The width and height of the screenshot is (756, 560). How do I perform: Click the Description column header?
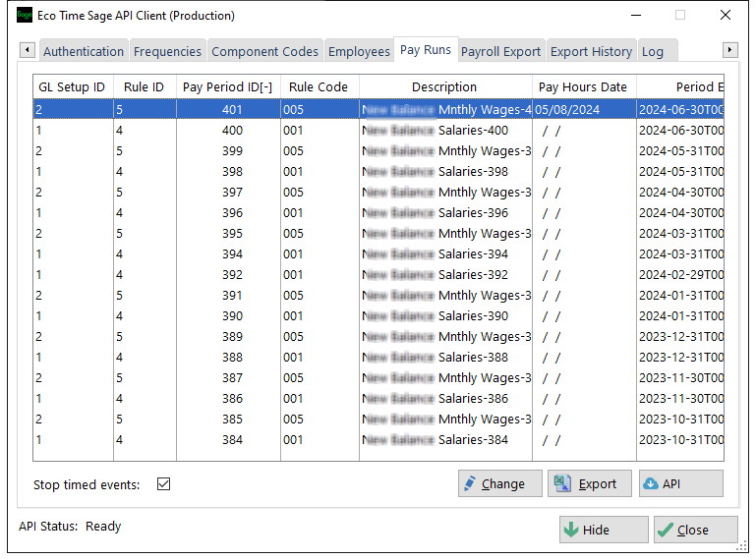[444, 86]
